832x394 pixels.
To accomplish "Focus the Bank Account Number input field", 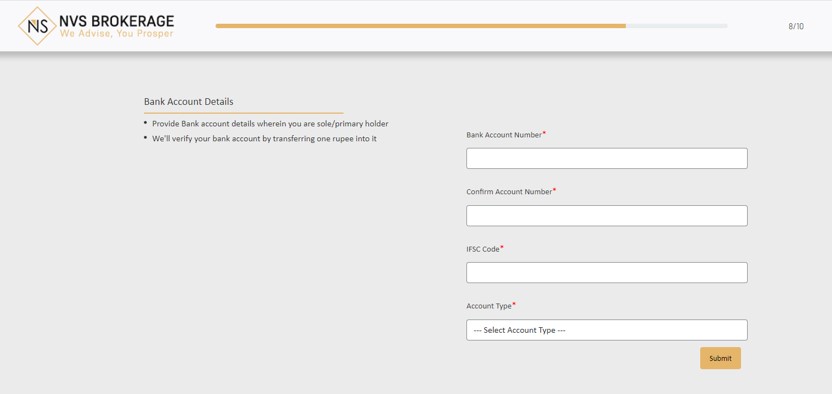I will click(x=606, y=159).
